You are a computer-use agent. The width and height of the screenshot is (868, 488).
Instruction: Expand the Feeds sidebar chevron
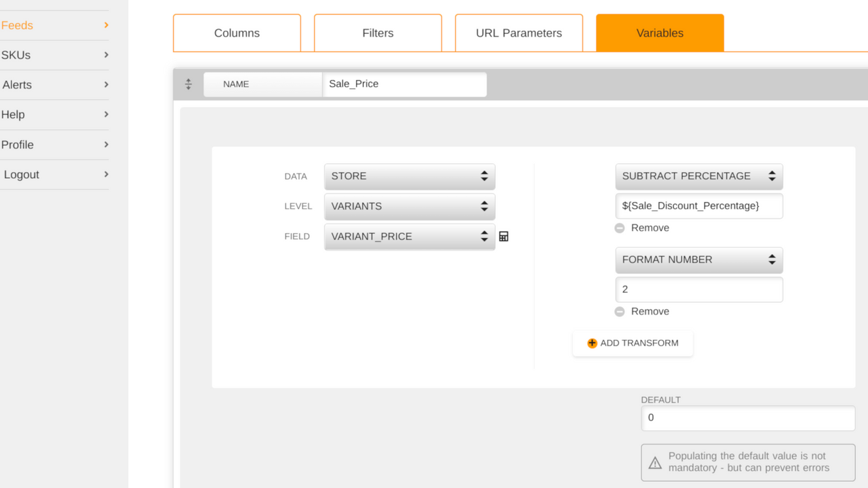(x=106, y=25)
